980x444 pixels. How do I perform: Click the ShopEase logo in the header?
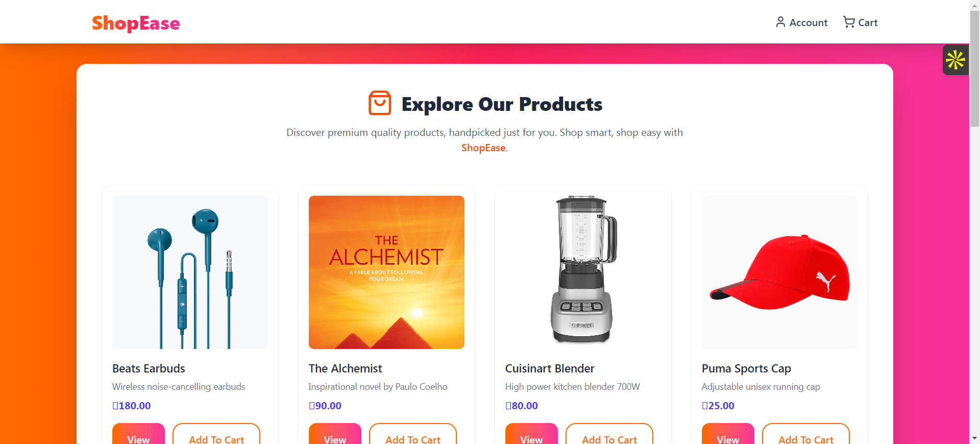[135, 24]
